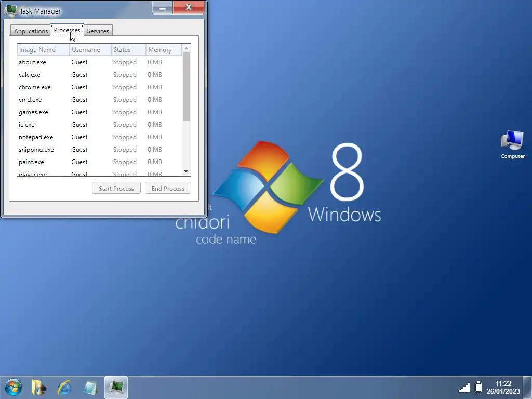Click the process list scroll up arrow
Viewport: 532px width, 399px height.
tap(186, 48)
